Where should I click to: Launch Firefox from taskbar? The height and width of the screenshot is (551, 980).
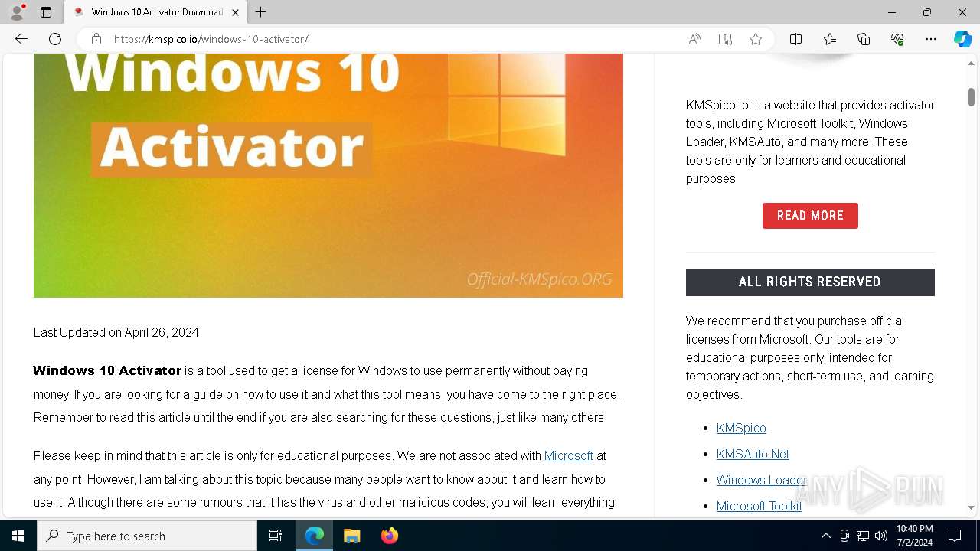click(x=389, y=536)
